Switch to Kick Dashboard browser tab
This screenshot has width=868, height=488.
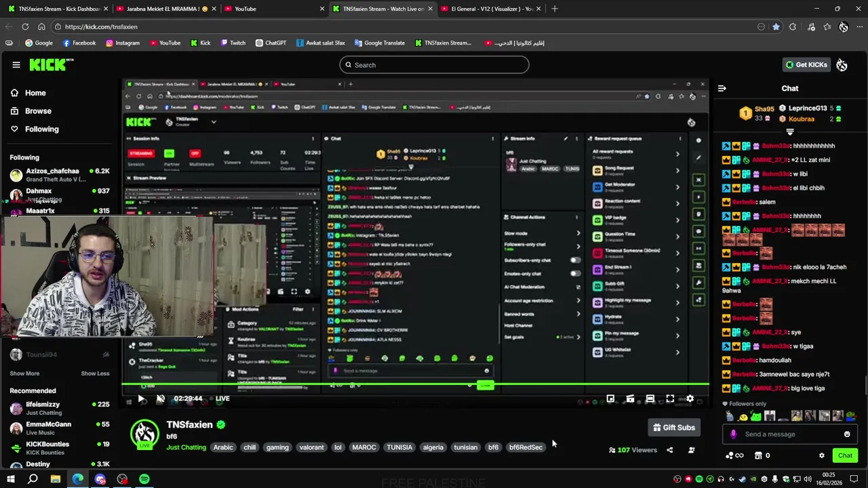(58, 9)
